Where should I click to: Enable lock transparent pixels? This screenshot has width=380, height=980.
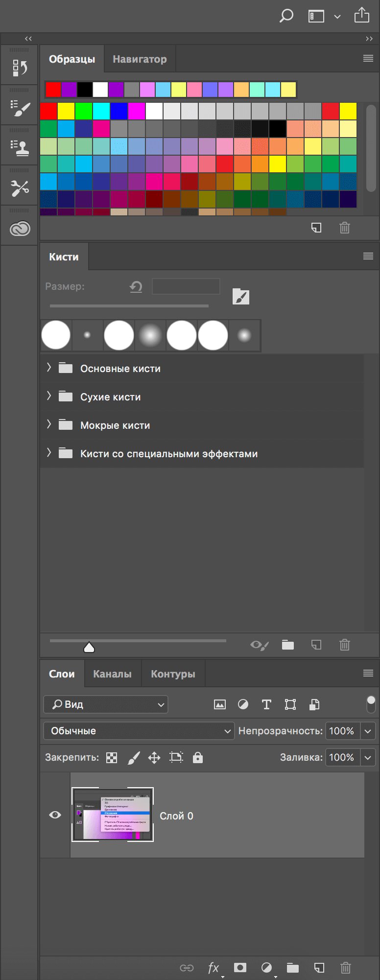click(x=111, y=757)
